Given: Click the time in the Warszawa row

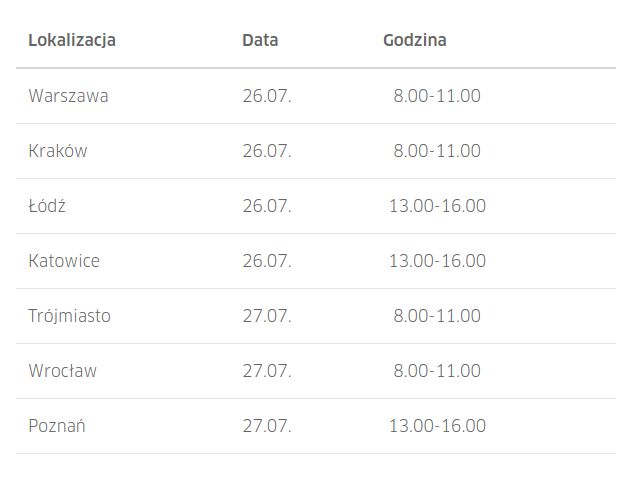Looking at the screenshot, I should (x=437, y=96).
